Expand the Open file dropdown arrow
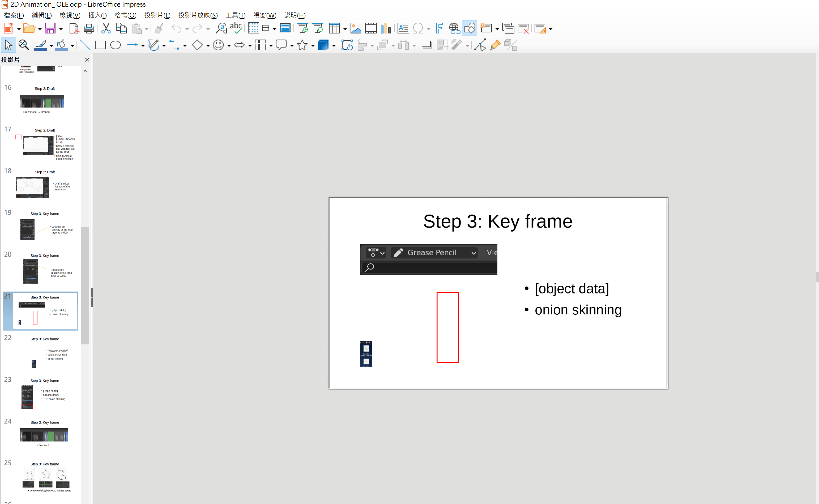This screenshot has height=504, width=819. pos(40,29)
